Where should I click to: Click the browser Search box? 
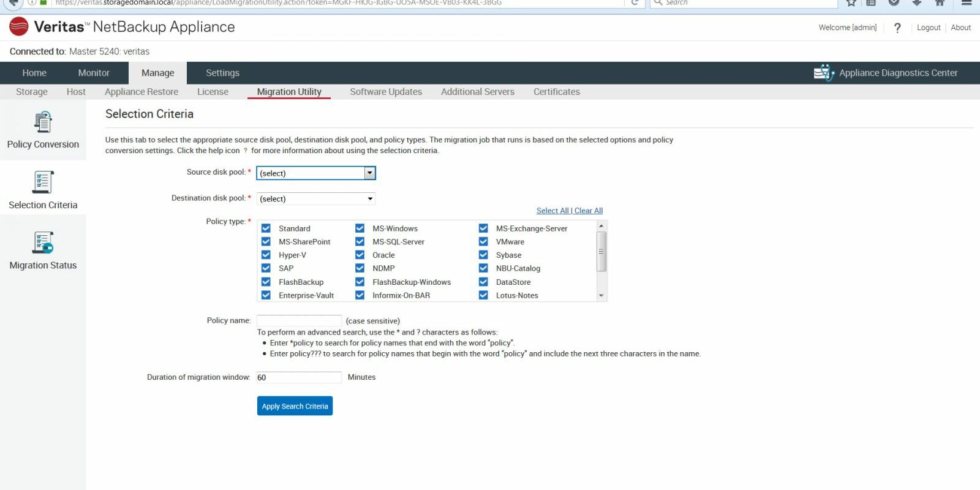(744, 3)
